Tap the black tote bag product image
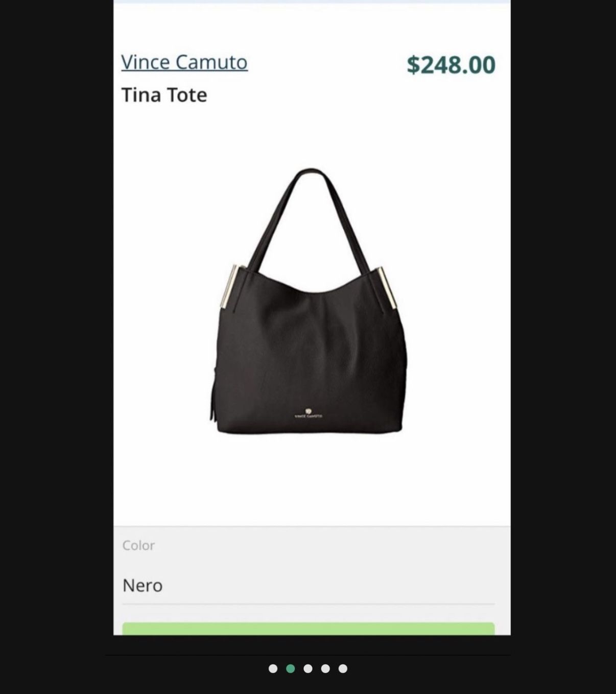616x694 pixels. pyautogui.click(x=310, y=302)
